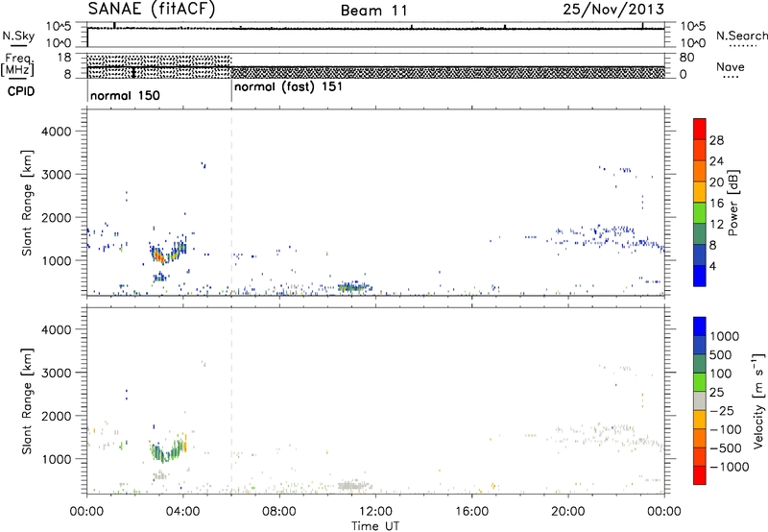Select the '12:00' time tick label
Image resolution: width=768 pixels, height=532 pixels.
375,512
